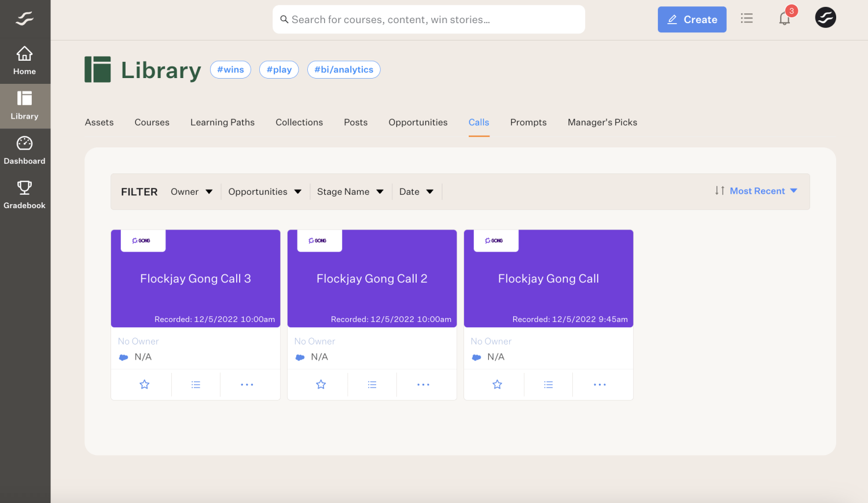Click the list menu icon beside Create

[x=746, y=19]
